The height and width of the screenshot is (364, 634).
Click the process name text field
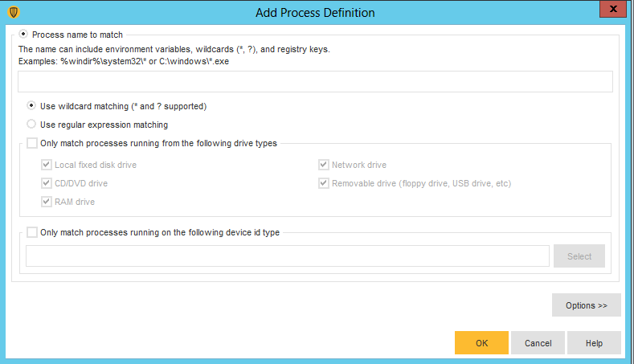pyautogui.click(x=315, y=82)
